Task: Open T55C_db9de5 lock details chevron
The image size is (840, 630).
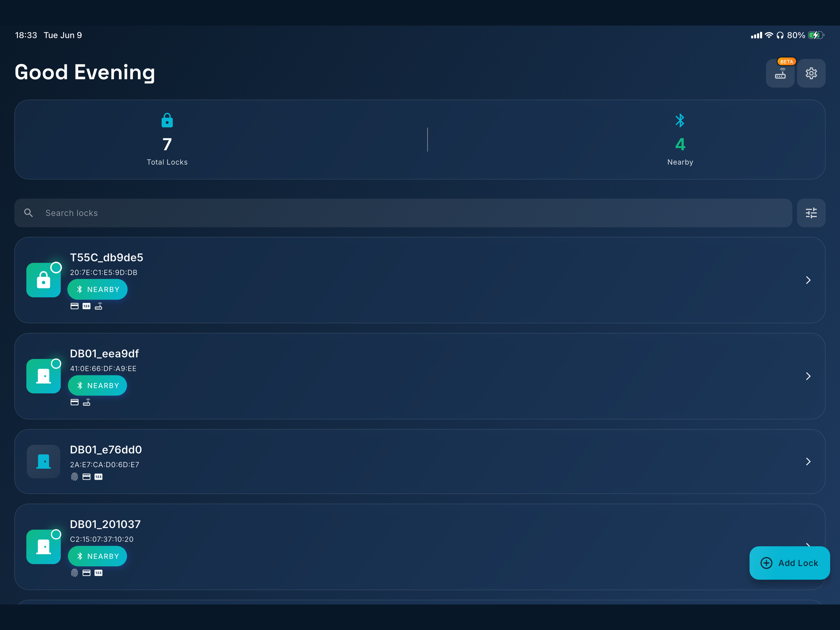Action: pyautogui.click(x=808, y=280)
